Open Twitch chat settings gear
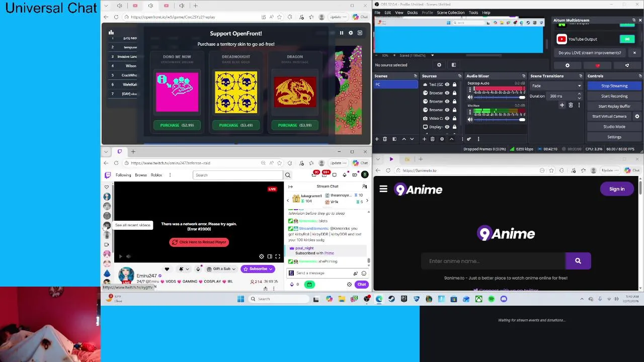 click(349, 285)
